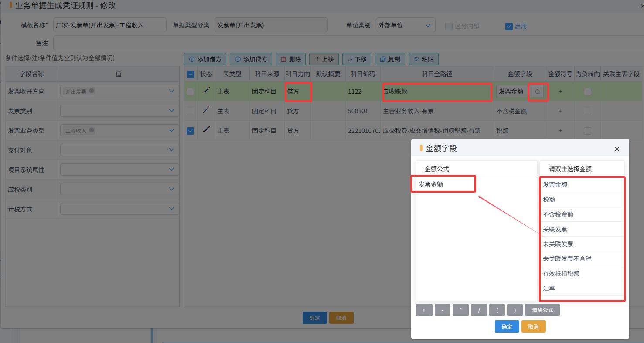The width and height of the screenshot is (644, 343).
Task: Click the 删除 toolbar button
Action: pyautogui.click(x=290, y=59)
